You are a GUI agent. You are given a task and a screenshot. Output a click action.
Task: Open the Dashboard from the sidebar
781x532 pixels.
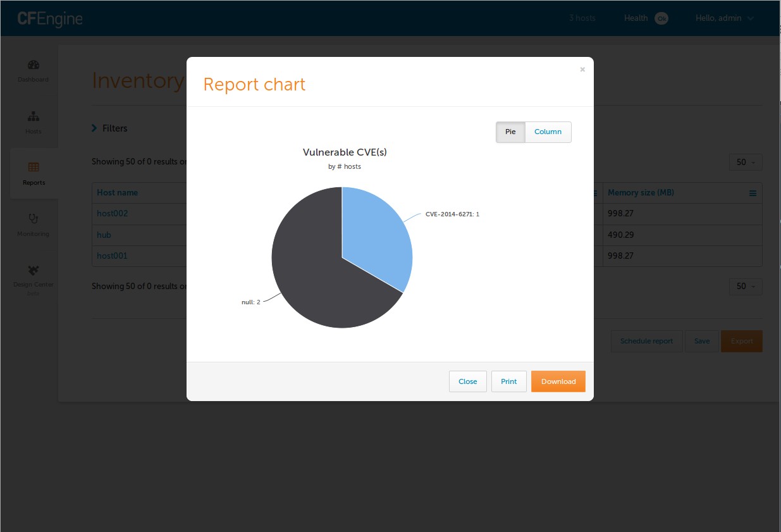[x=33, y=71]
